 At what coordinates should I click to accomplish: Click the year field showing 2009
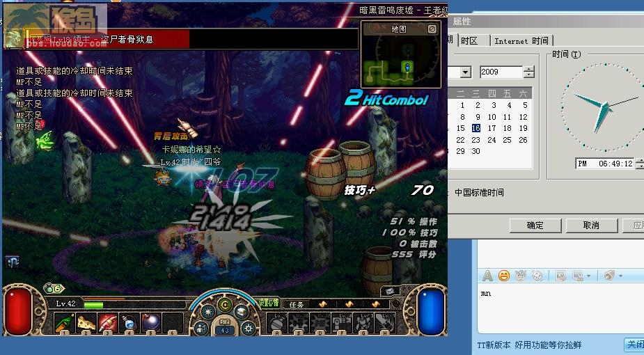[x=501, y=72]
